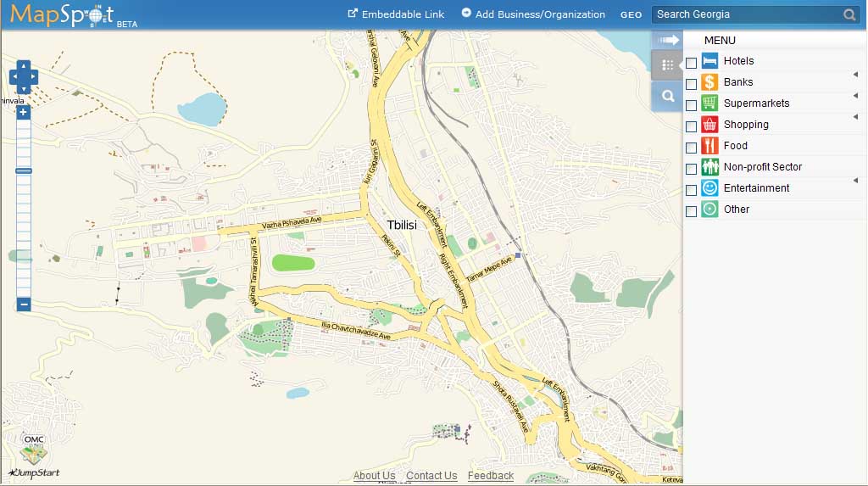Click the Food fork and knife icon
The width and height of the screenshot is (868, 486).
coord(709,145)
